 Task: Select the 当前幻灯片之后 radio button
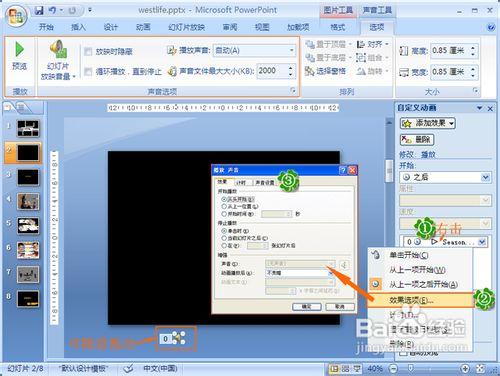[x=224, y=238]
